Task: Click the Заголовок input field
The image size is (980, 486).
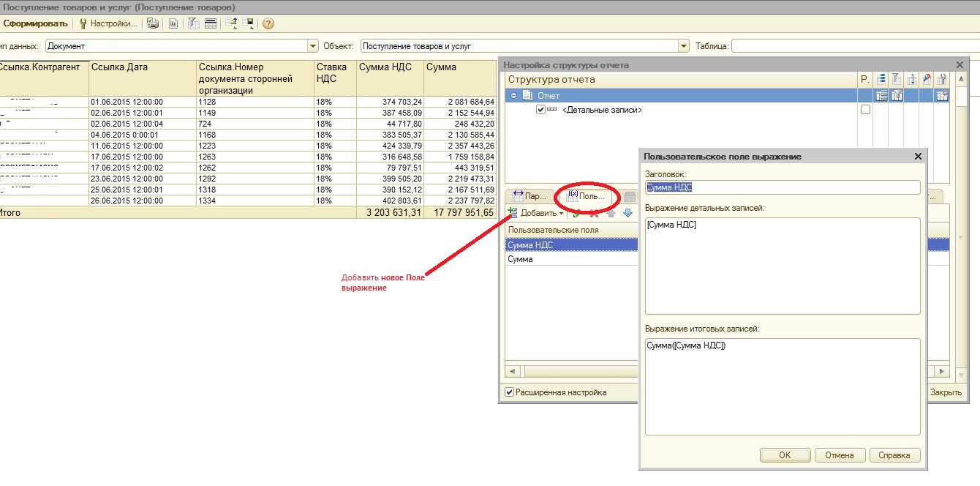Action: click(x=782, y=187)
